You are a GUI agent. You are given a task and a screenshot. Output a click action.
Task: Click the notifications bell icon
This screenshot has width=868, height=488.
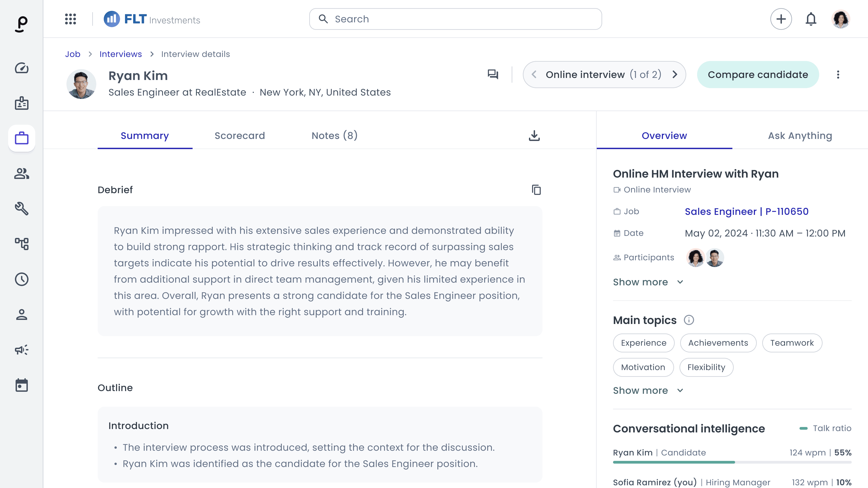[811, 19]
